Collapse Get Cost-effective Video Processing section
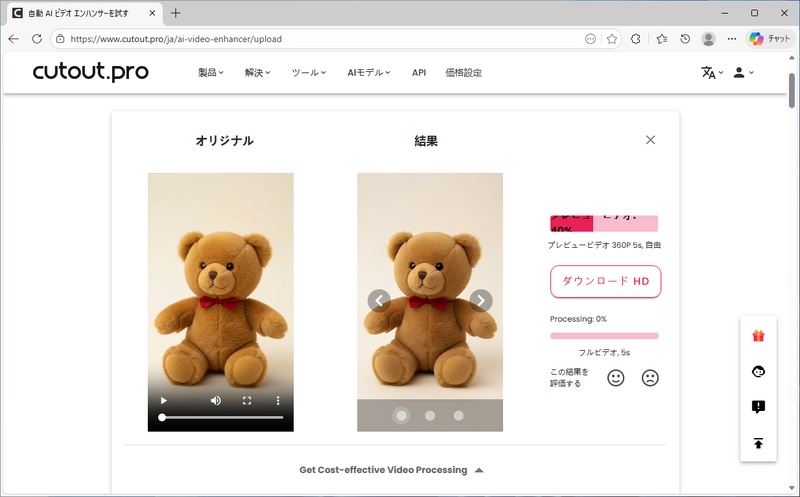Screen dimensions: 800x497 coord(391,470)
